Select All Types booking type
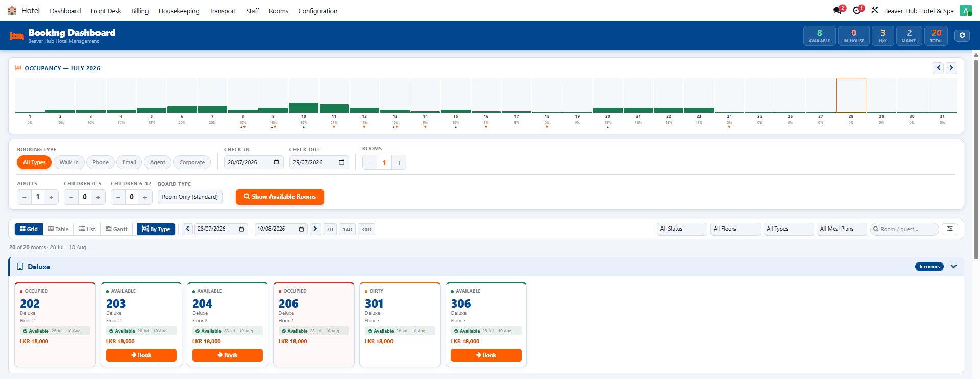The height and width of the screenshot is (379, 980). click(x=34, y=162)
